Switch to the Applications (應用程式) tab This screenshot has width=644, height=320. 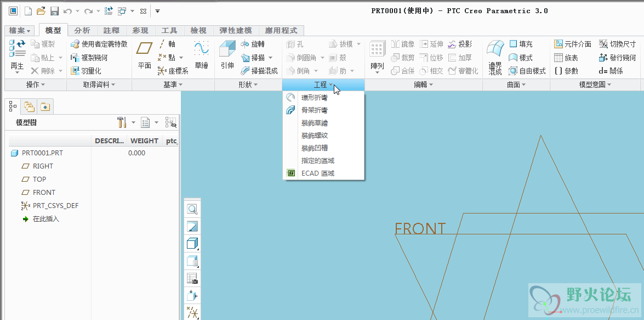click(281, 31)
